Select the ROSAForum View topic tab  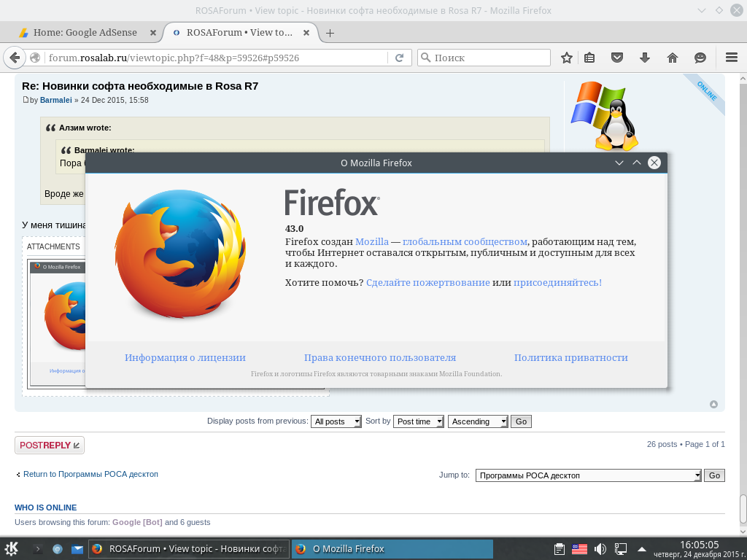tap(239, 33)
